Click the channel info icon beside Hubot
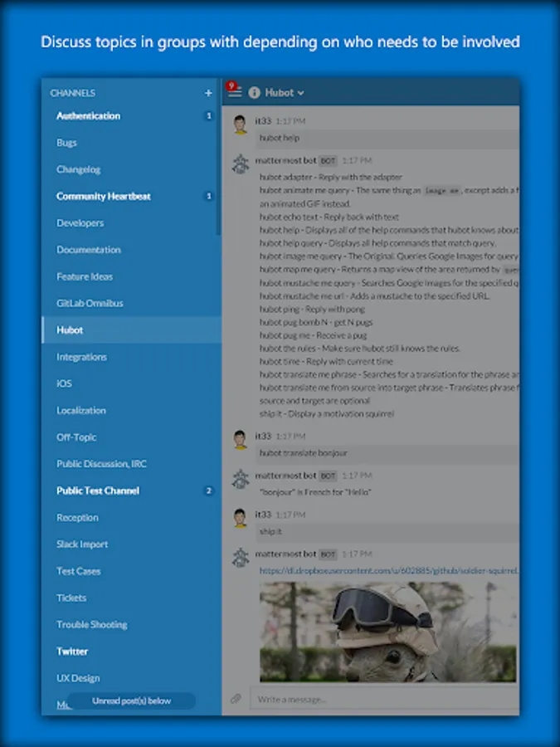The image size is (560, 747). pos(255,93)
